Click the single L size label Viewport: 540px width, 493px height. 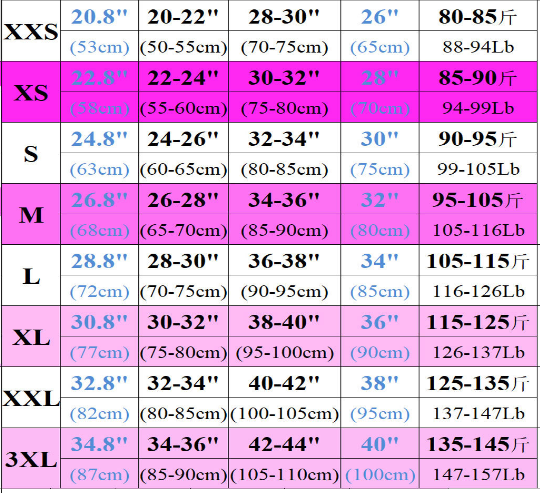31,276
